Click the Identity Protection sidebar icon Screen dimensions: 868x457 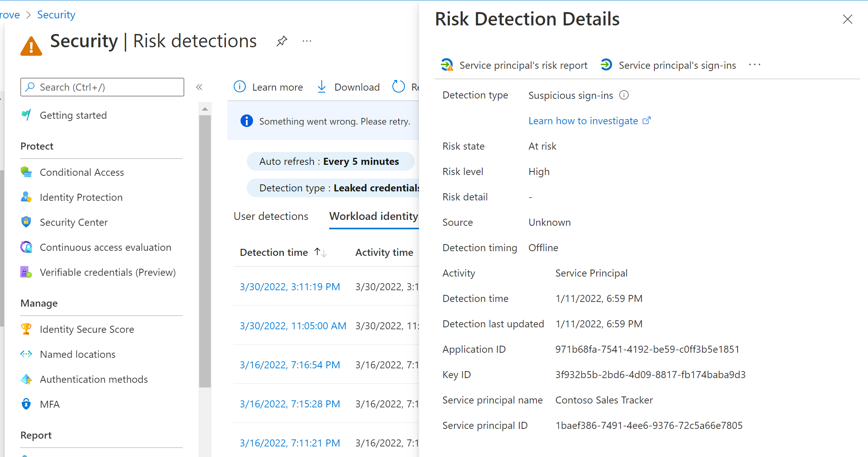(27, 197)
